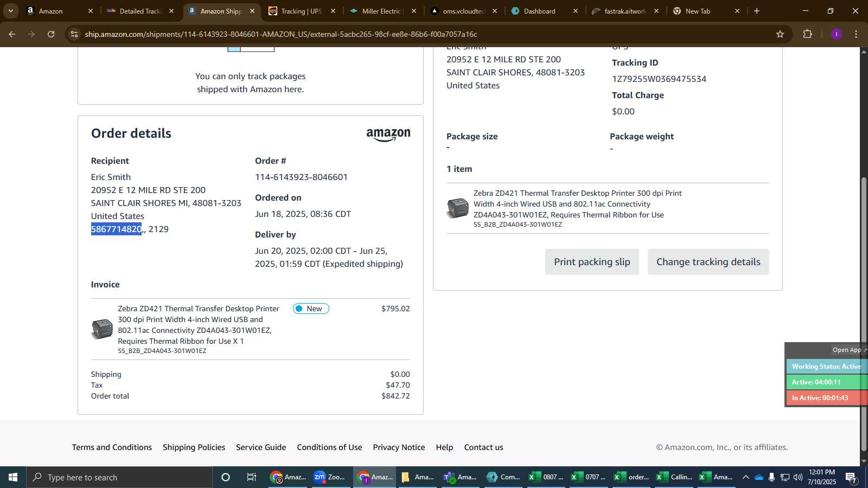
Task: Open Privacy Notice link
Action: point(399,447)
